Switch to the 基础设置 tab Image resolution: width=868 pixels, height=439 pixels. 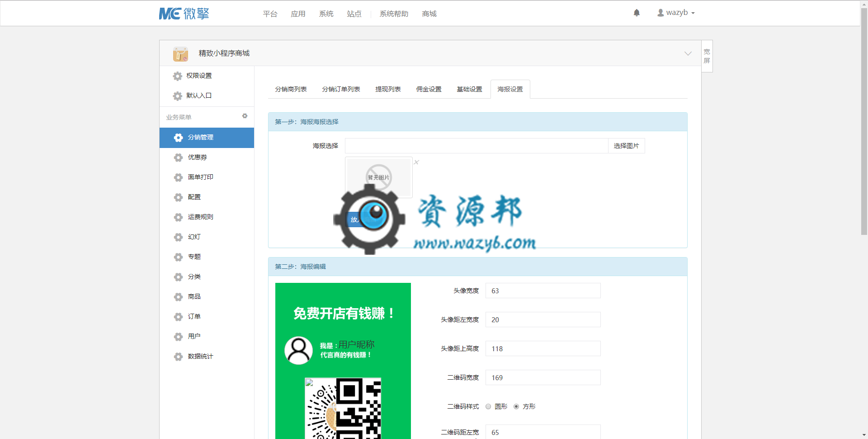tap(469, 89)
